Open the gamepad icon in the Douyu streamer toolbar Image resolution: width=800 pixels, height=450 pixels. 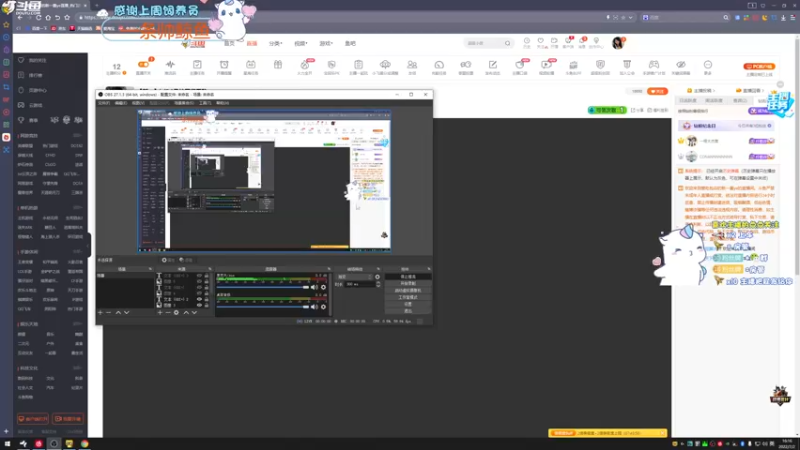(x=654, y=66)
